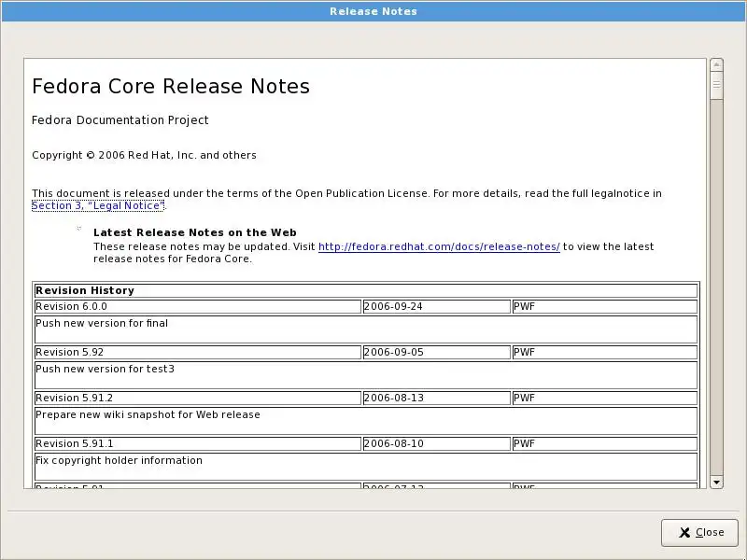747x560 pixels.
Task: Click the 2006-08-13 date cell
Action: pos(436,399)
